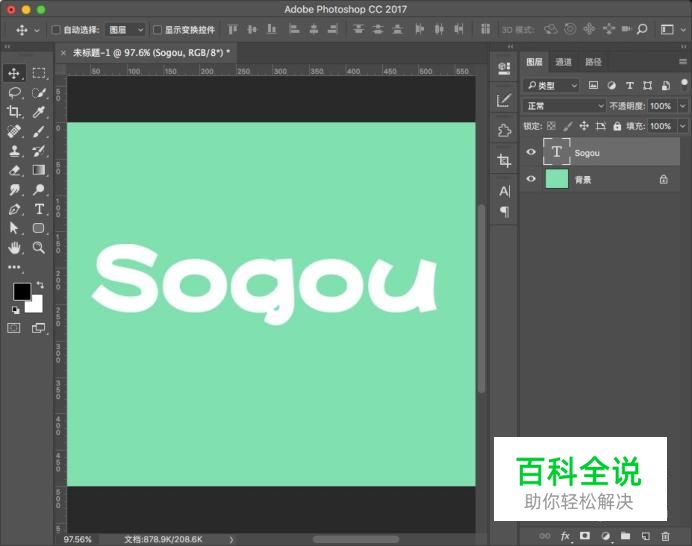Hide the Sogou text layer
The height and width of the screenshot is (546, 692).
[531, 153]
